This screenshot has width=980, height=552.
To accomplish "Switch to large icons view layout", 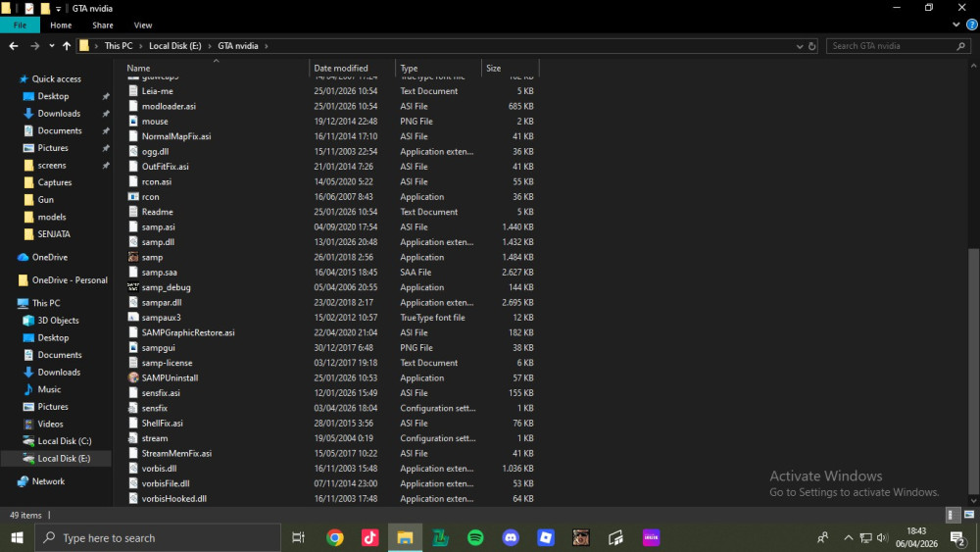I will [x=969, y=515].
